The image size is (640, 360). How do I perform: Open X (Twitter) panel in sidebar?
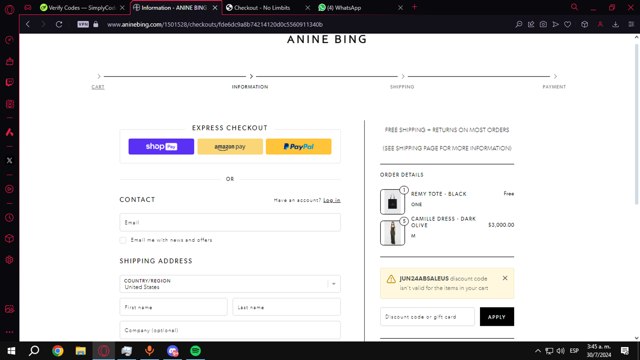(9, 160)
